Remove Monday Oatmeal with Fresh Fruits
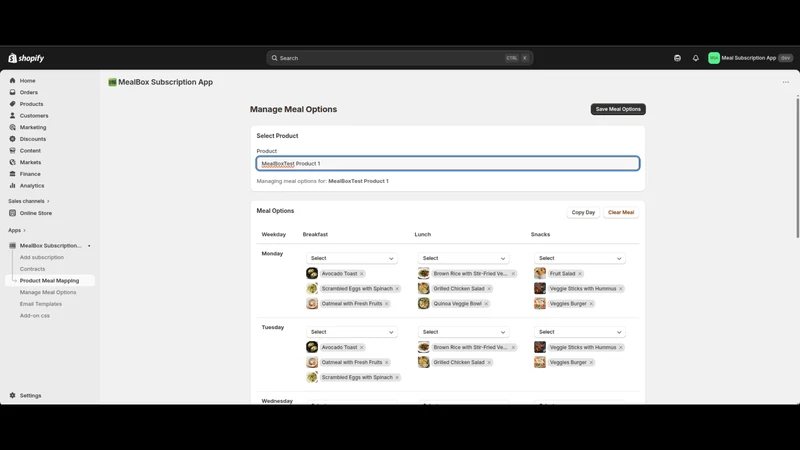Viewport: 800px width, 450px height. coord(387,304)
